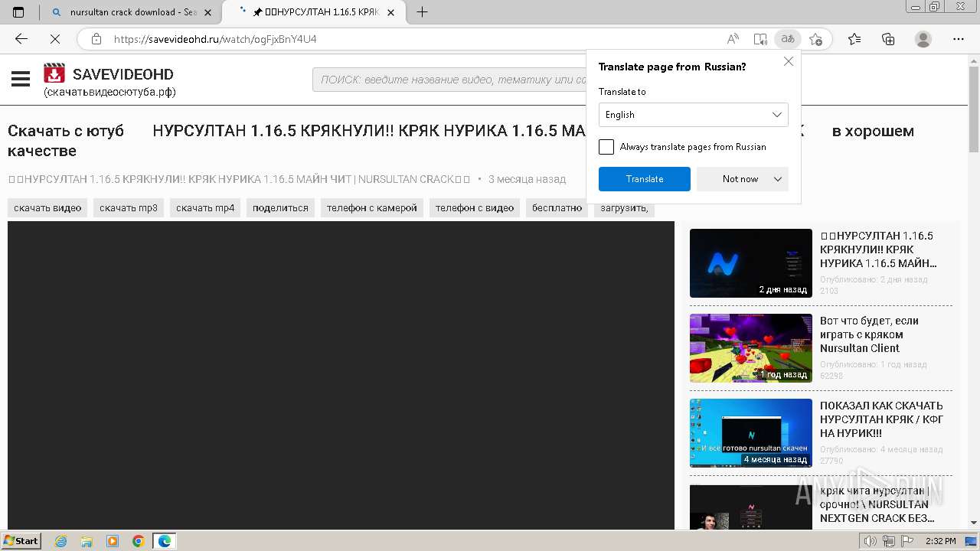980x551 pixels.
Task: Open Windows Media Player from taskbar
Action: tap(113, 541)
